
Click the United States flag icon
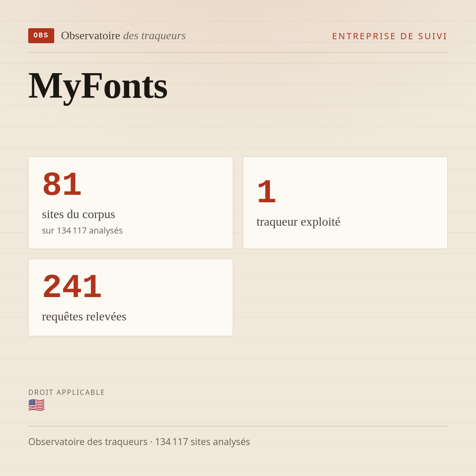[37, 405]
